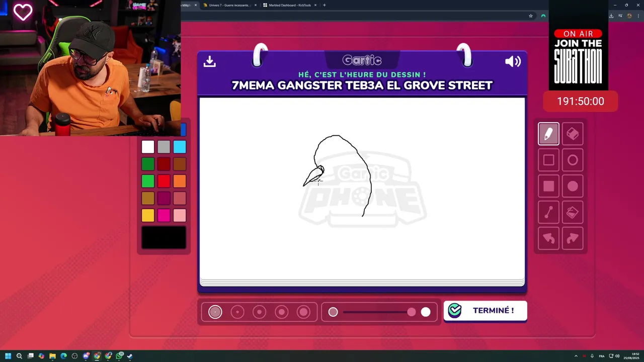
Task: Click the TERMINÉ ! done button
Action: (485, 311)
